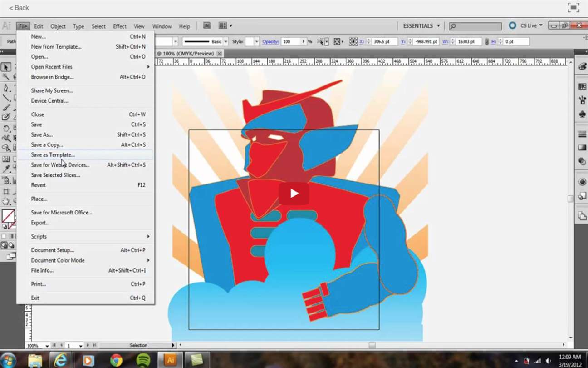
Task: Play the video with red play button
Action: coord(294,194)
